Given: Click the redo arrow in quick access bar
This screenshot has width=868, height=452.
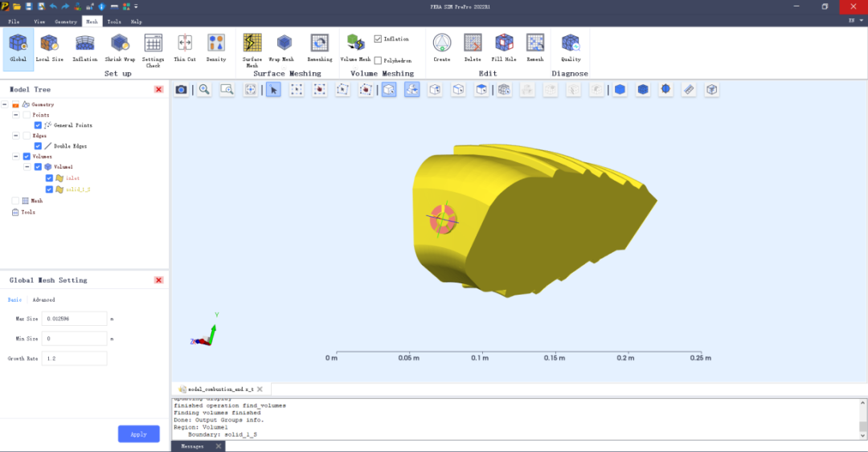Looking at the screenshot, I should click(65, 6).
